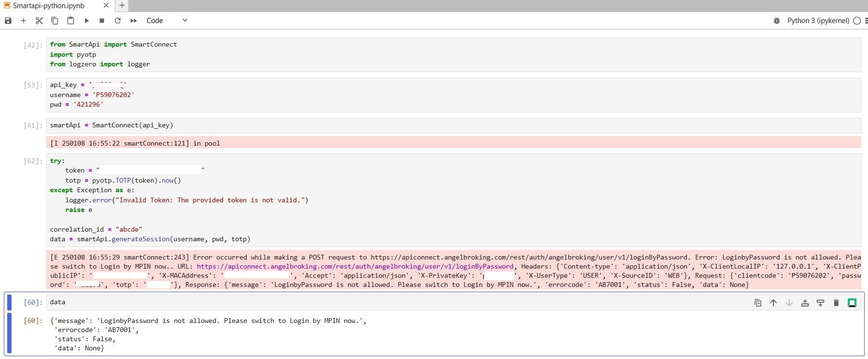Switch kernel via Python 3 (ipykernel)
The width and height of the screenshot is (868, 359).
point(818,21)
